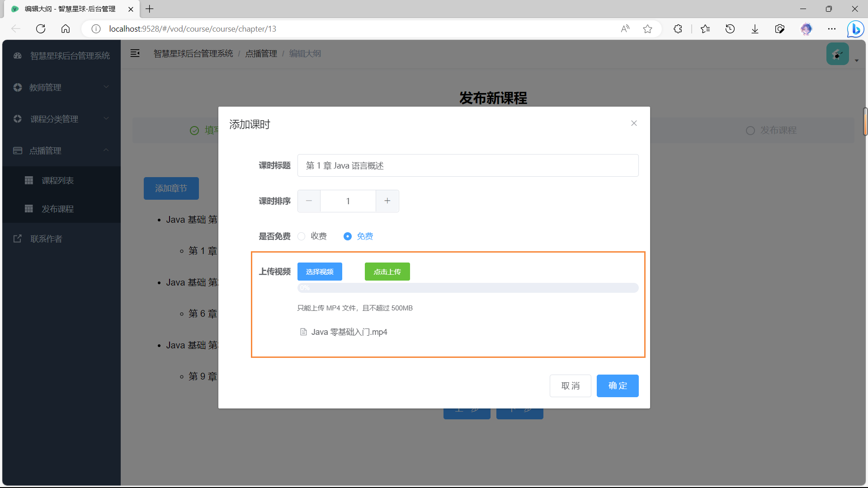Click the green 点击上传 button
The image size is (868, 488).
pos(387,272)
